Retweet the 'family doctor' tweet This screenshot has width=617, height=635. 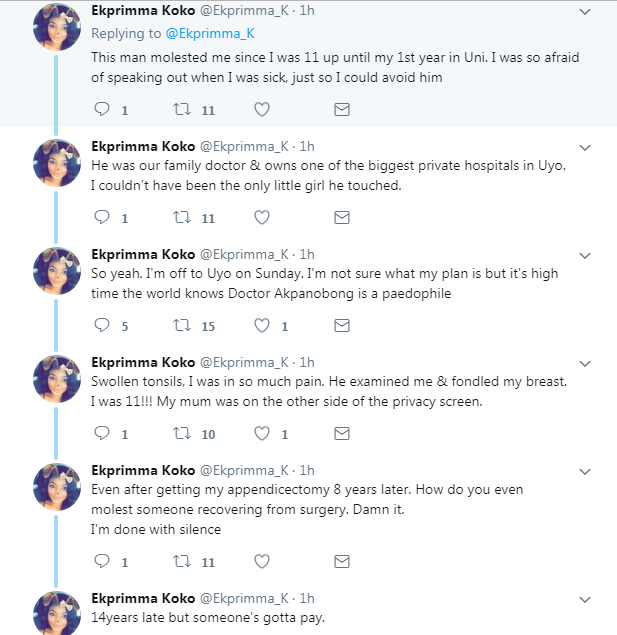click(181, 216)
